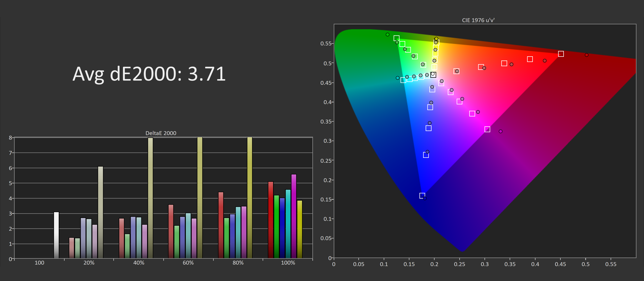Click the 60% label on the x-axis
This screenshot has height=281, width=644.
pos(188,263)
